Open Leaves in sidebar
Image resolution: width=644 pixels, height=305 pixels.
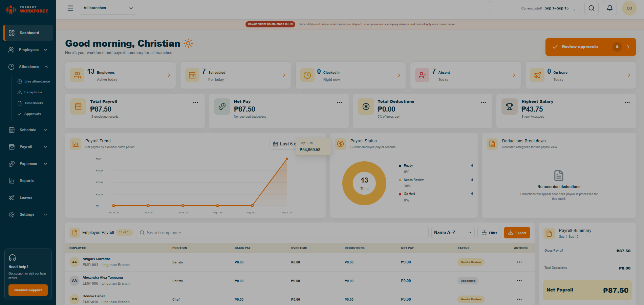[28, 197]
